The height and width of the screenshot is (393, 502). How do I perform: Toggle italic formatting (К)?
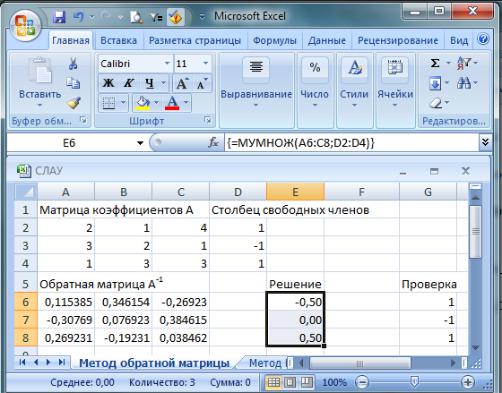click(x=129, y=83)
